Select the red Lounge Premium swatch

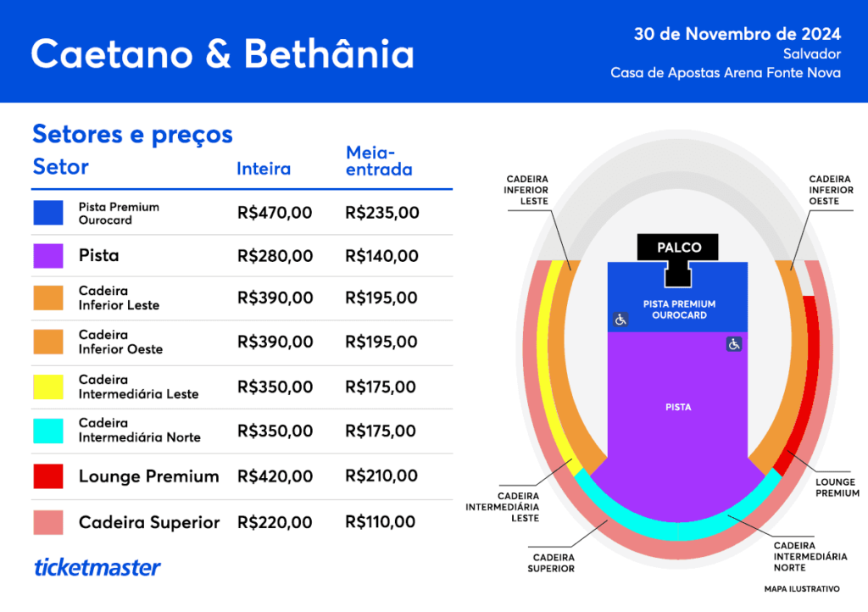click(48, 476)
